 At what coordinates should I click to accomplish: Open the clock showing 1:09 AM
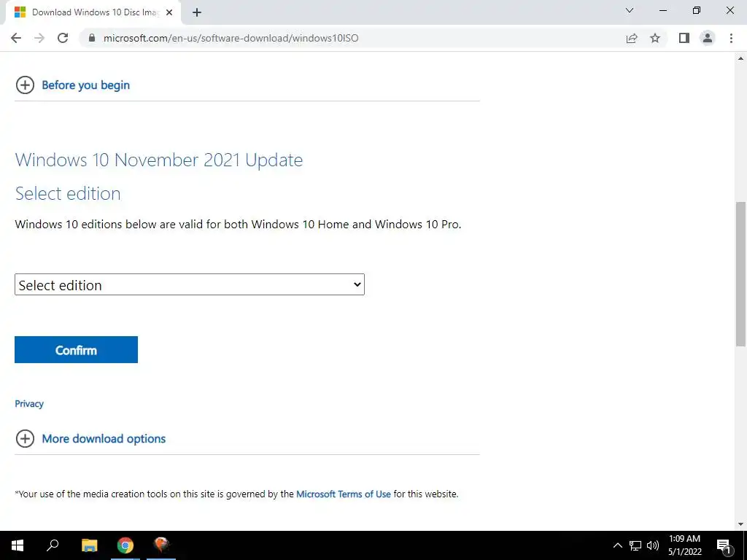684,545
